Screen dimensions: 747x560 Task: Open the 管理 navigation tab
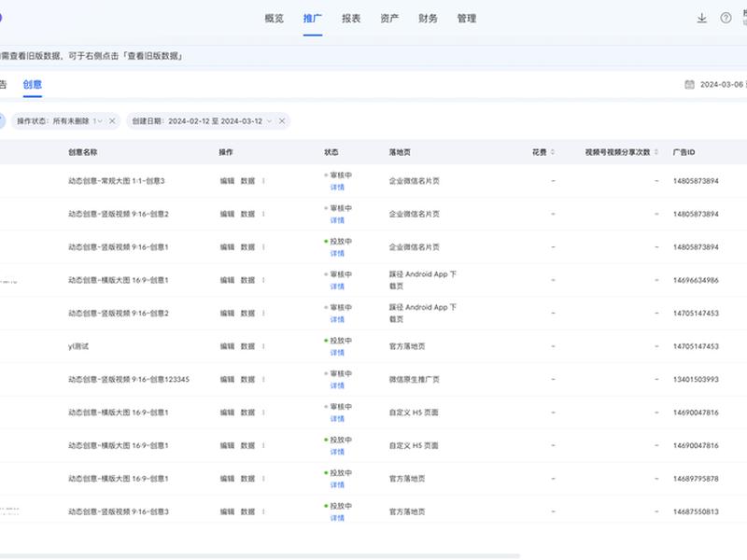pos(466,19)
